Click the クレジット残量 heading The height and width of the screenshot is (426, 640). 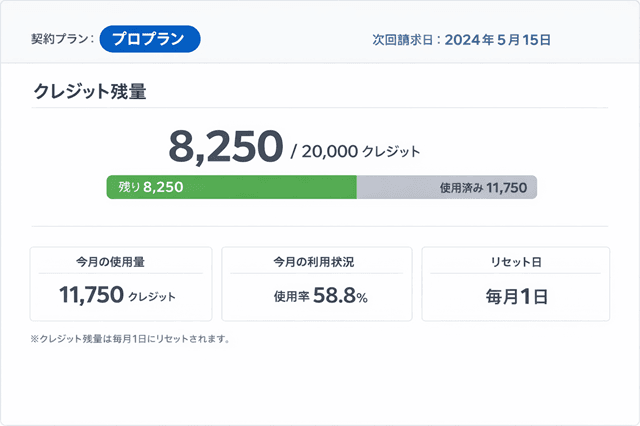90,91
